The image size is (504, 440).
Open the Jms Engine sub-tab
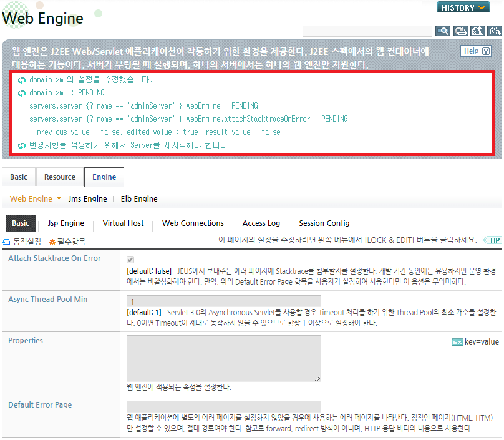pos(87,198)
